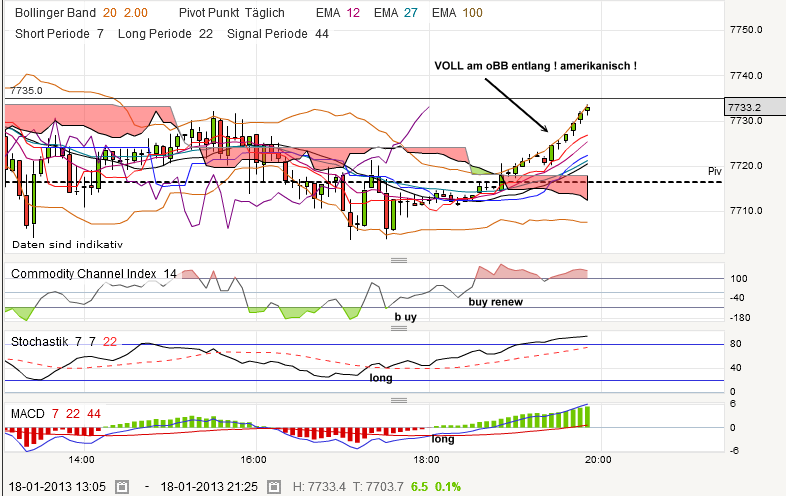The image size is (786, 496).
Task: Click the current price tag 7733.2
Action: (x=755, y=107)
